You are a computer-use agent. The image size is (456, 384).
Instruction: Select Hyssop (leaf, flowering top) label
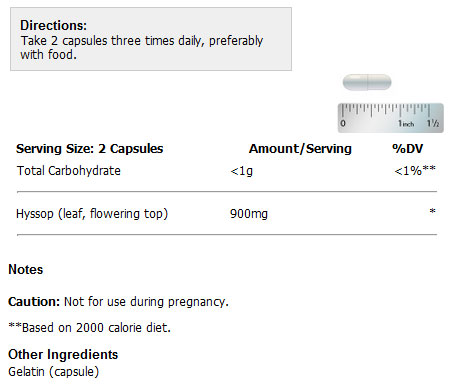(x=92, y=214)
